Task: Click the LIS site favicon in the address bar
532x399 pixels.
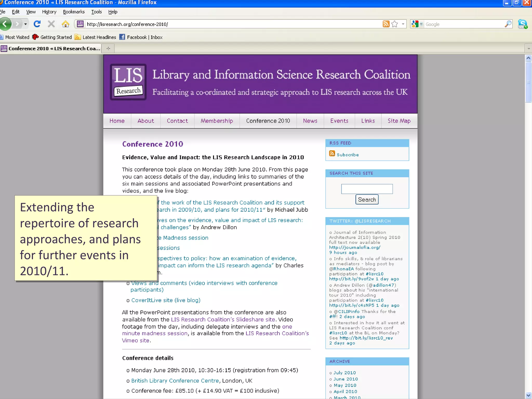Action: (x=80, y=24)
